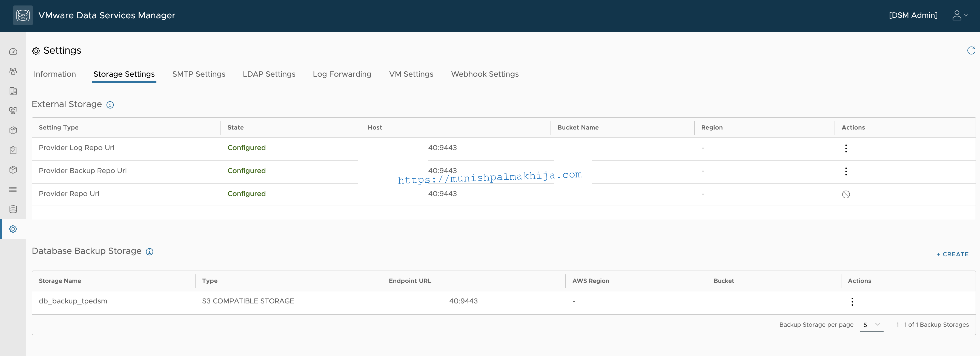Switch to the SMTP Settings tab
Viewport: 980px width, 356px height.
pos(199,74)
